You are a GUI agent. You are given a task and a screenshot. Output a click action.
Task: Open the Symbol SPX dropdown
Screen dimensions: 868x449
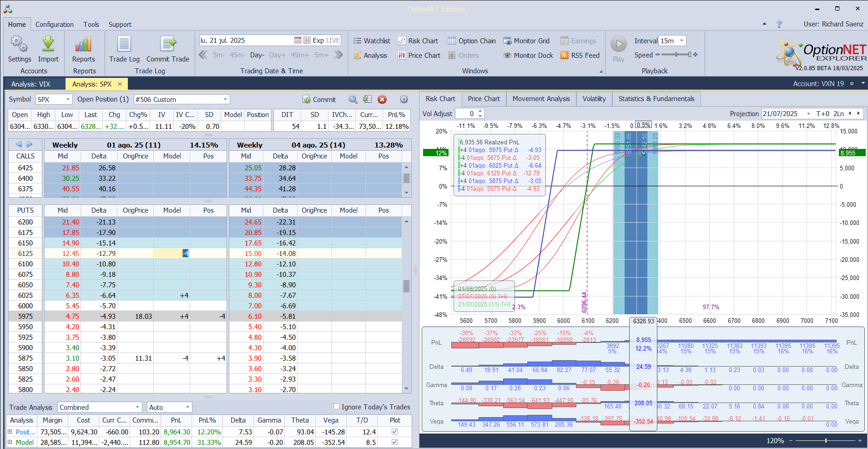(x=68, y=99)
